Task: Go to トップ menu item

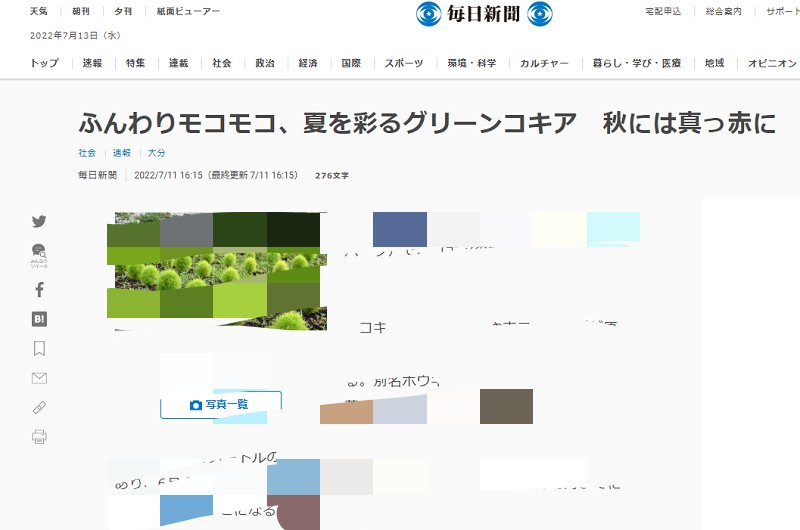Action: tap(44, 63)
